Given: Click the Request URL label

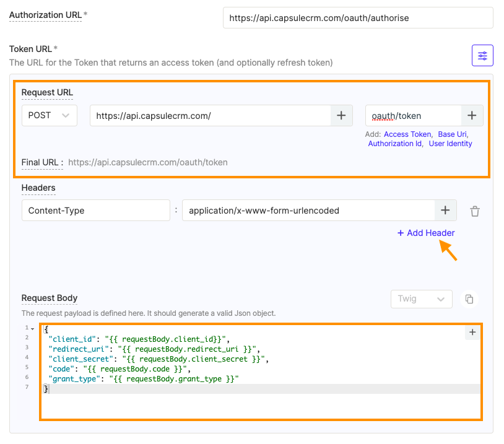Looking at the screenshot, I should [47, 93].
